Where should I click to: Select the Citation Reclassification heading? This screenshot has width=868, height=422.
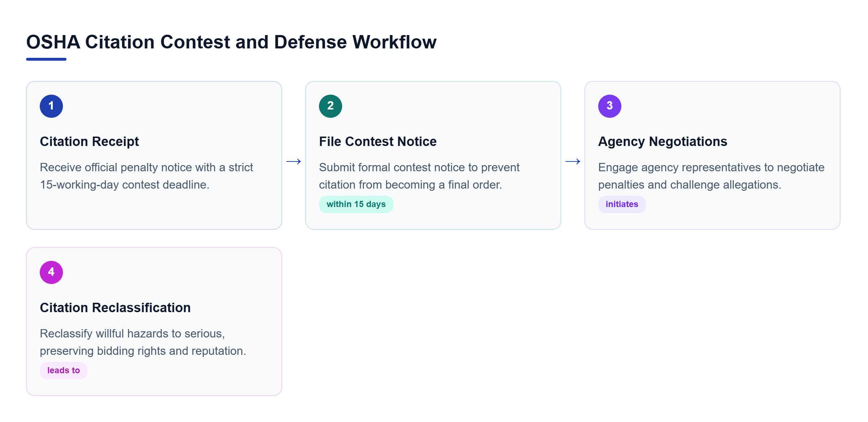click(x=115, y=308)
